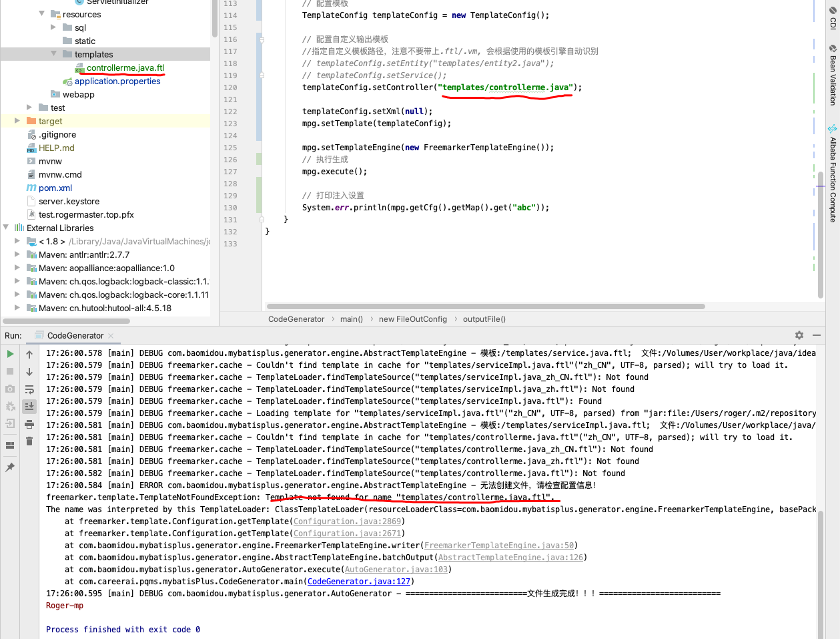Click the print icon in Run toolbar
The image size is (840, 639).
pyautogui.click(x=29, y=424)
